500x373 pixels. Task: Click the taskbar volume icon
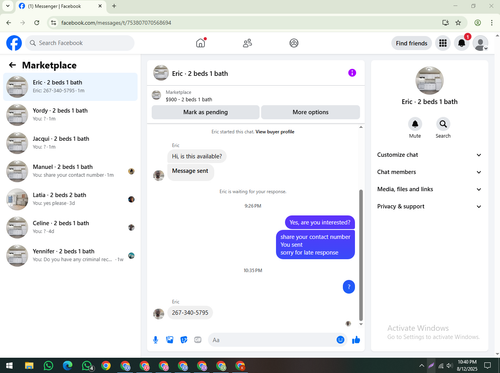(x=449, y=366)
